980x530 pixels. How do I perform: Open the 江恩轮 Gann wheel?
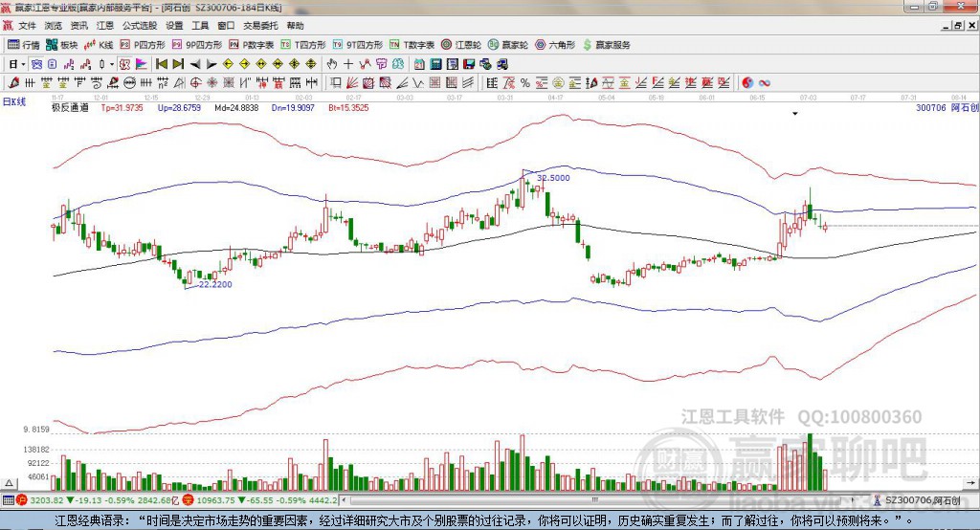point(461,45)
